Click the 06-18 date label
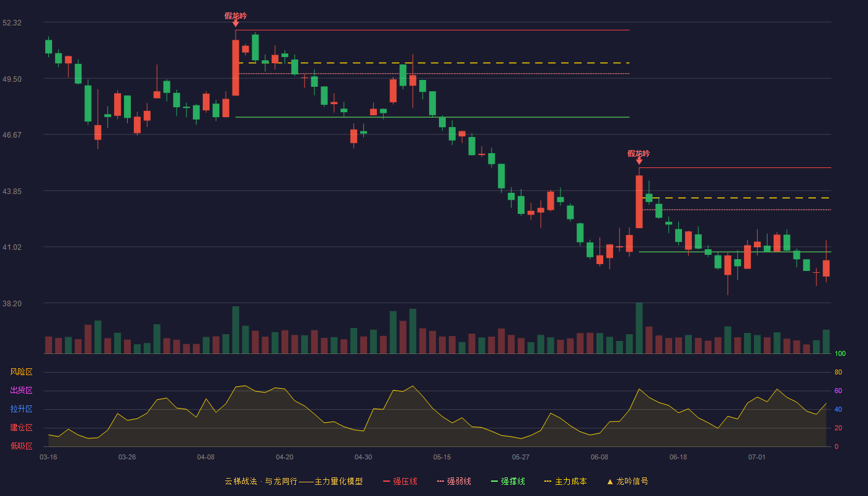Viewport: 868px width, 496px height. (678, 457)
